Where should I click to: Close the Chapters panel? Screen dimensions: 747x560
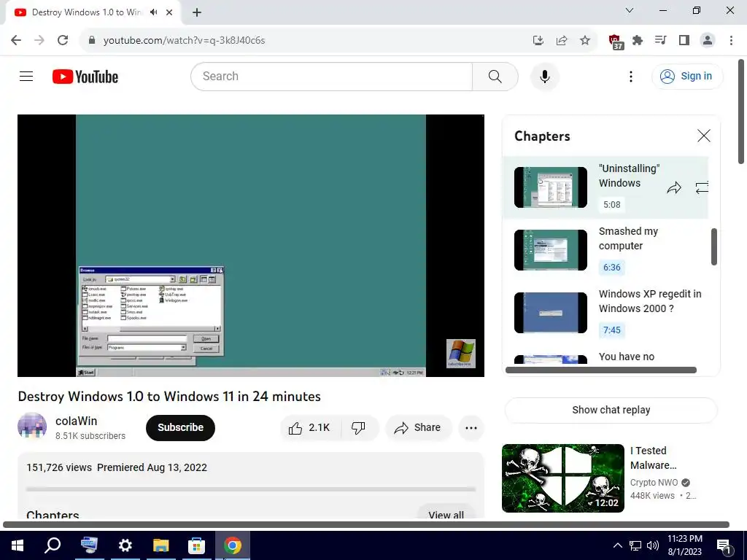[x=704, y=136]
